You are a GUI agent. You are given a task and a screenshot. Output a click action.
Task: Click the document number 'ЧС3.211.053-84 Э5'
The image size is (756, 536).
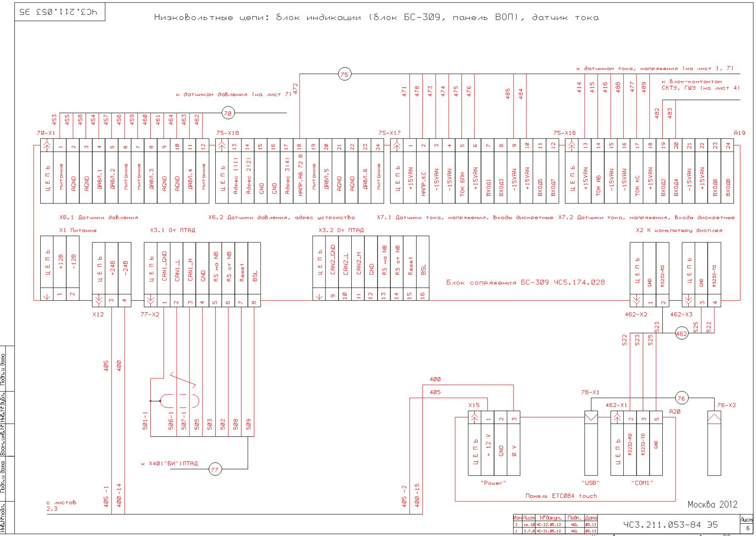point(670,525)
